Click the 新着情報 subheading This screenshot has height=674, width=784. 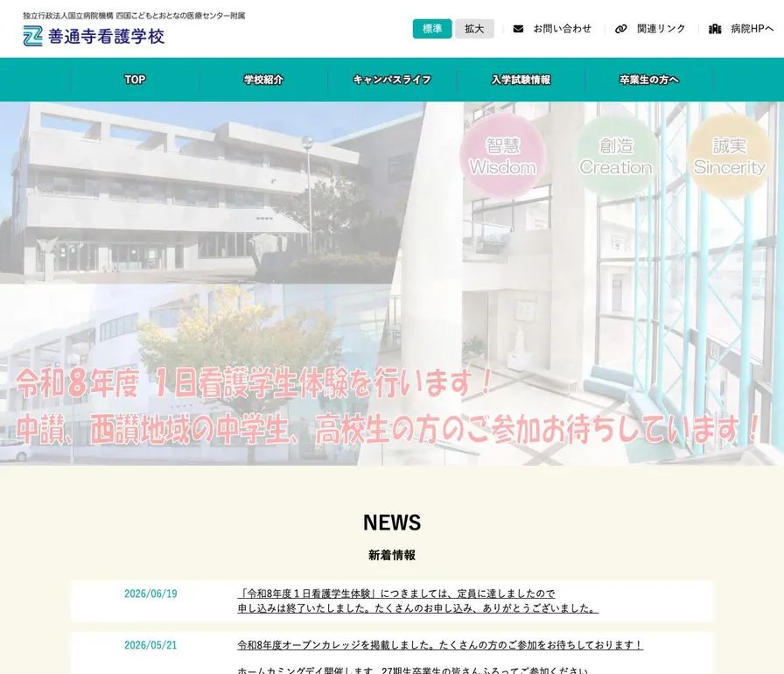pyautogui.click(x=392, y=555)
